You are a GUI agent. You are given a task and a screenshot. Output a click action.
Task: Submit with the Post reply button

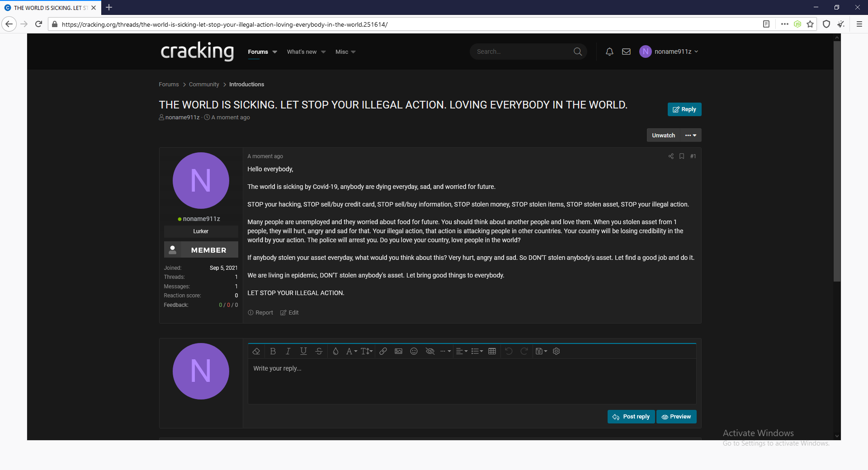point(631,417)
